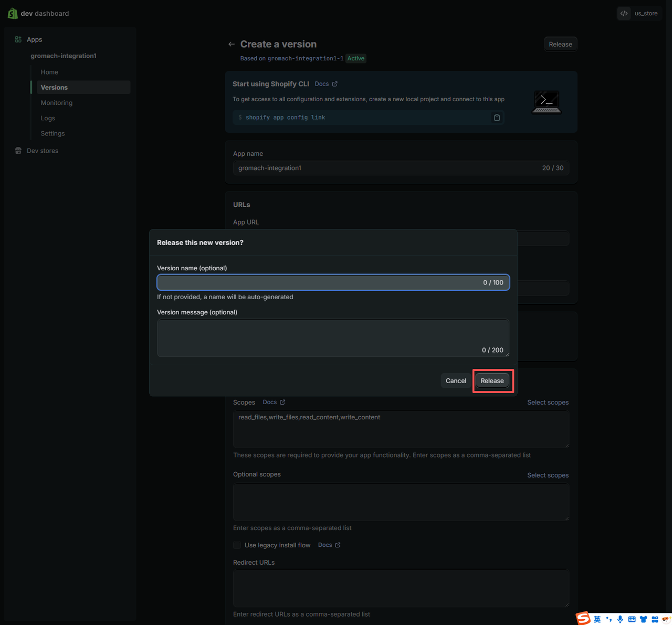Click the Sogou microphone voice input icon

click(620, 619)
